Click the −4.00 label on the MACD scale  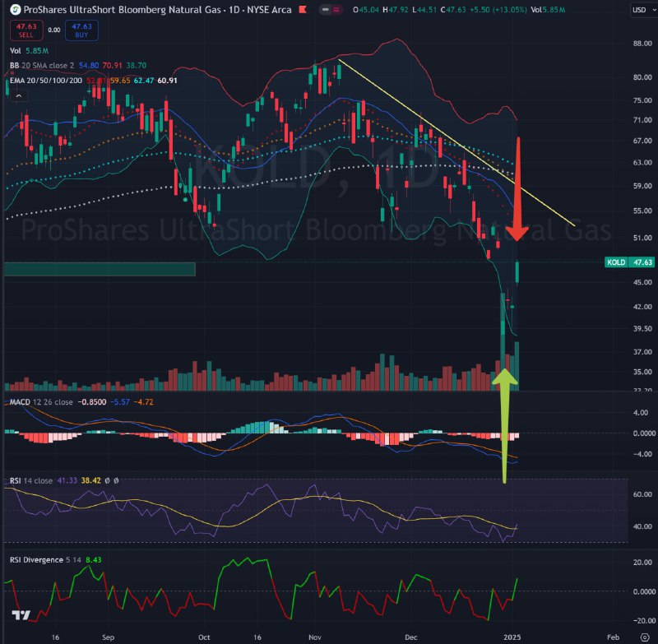coord(641,454)
